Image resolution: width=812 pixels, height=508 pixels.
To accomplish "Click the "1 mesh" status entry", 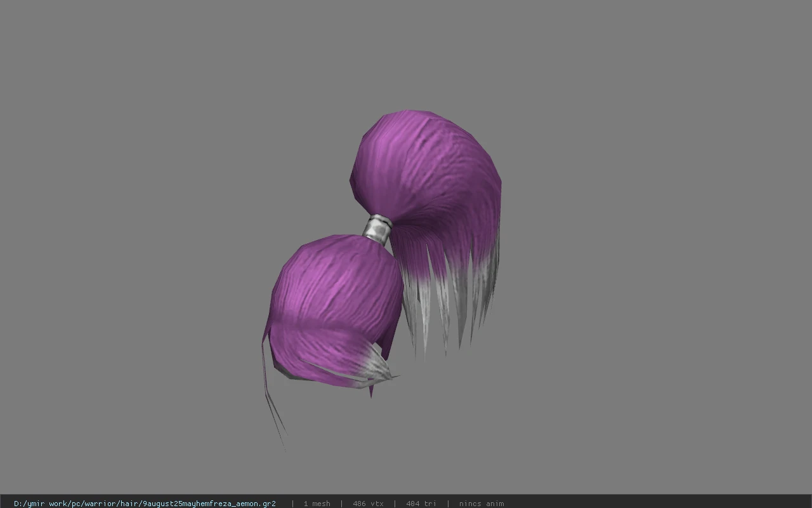I will [x=317, y=504].
